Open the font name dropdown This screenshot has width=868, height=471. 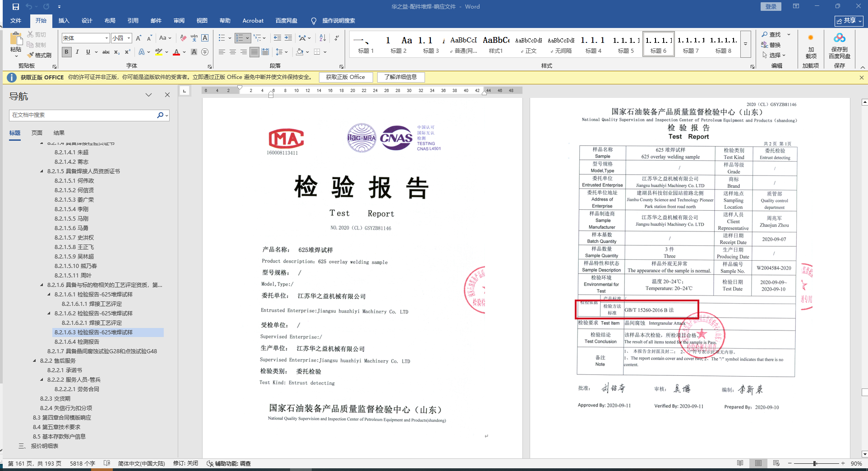point(106,38)
